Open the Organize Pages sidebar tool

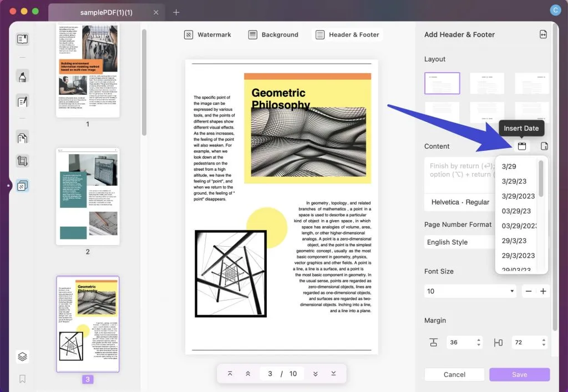(23, 138)
